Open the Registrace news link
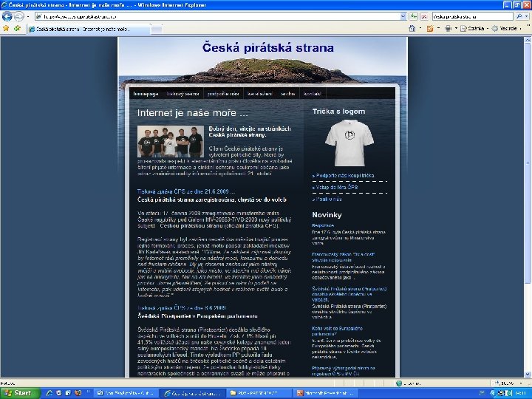532x399 pixels. tap(323, 225)
